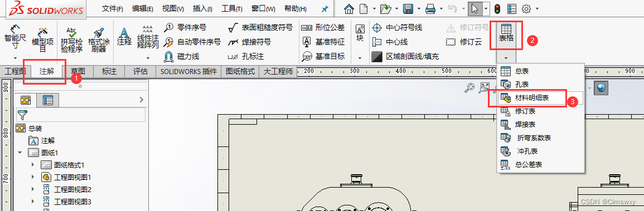Viewport: 644px width, 211px height.
Task: Click the Rebuild traffic light icon
Action: pyautogui.click(x=497, y=8)
